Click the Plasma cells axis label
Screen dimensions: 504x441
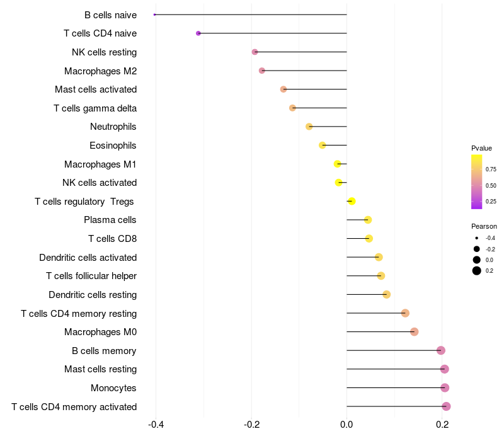click(110, 220)
